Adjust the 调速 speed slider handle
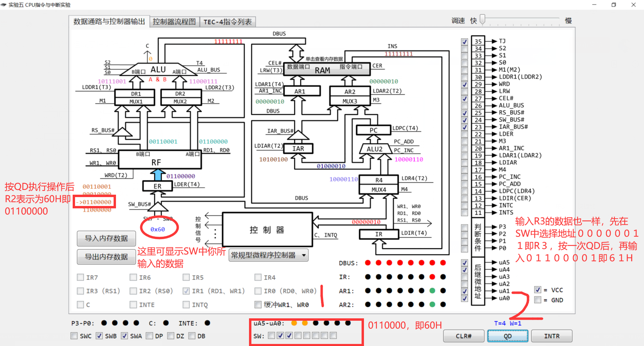644x346 pixels. pyautogui.click(x=482, y=19)
